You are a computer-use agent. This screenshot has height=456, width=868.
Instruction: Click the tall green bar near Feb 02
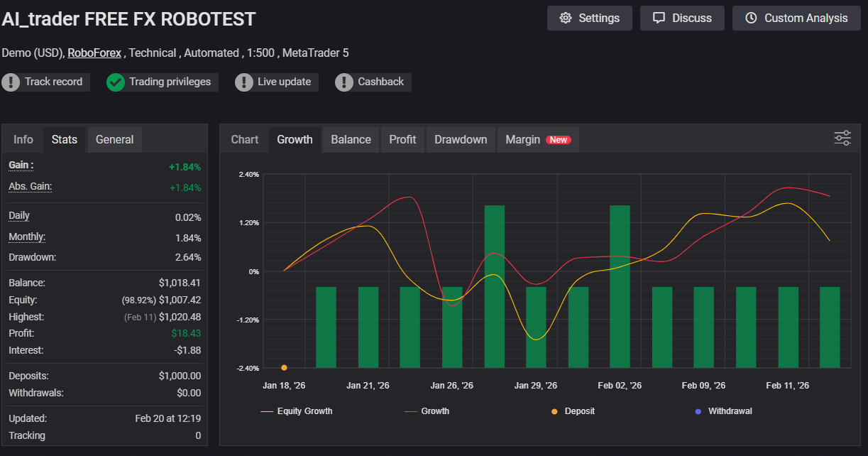click(620, 286)
